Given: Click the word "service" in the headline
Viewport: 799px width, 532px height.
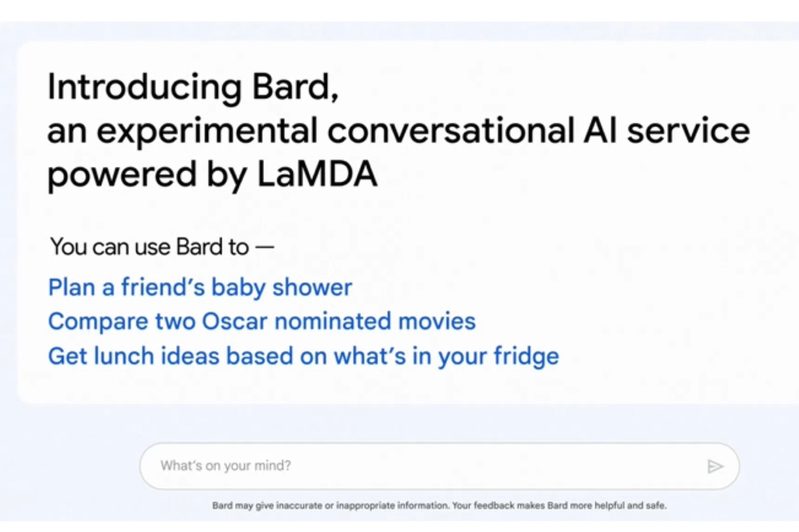Looking at the screenshot, I should pyautogui.click(x=688, y=130).
